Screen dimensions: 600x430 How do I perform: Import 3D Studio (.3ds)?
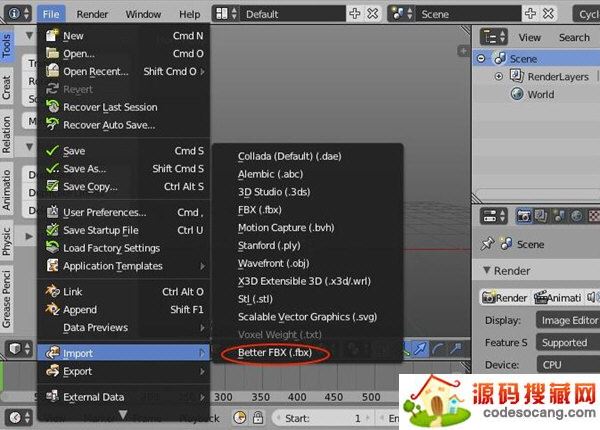click(x=308, y=192)
